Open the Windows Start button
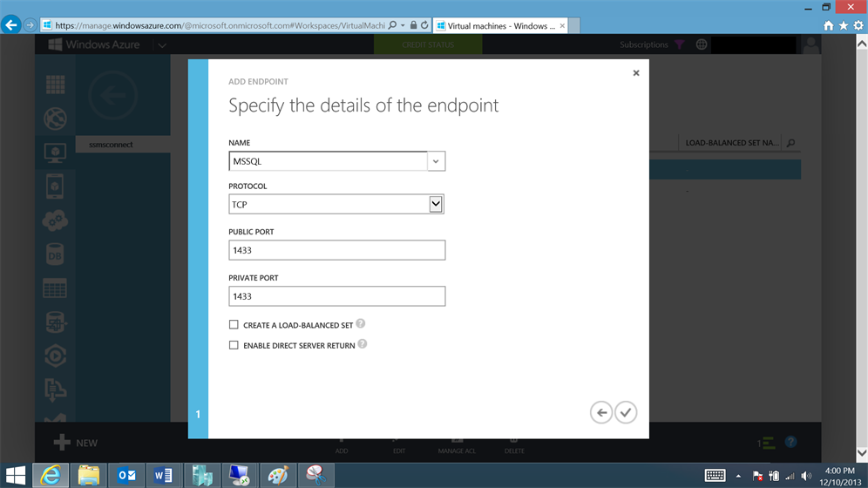 point(16,475)
